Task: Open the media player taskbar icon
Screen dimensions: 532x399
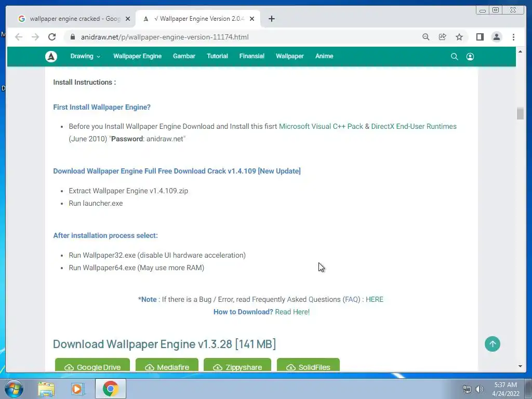Action: point(77,389)
